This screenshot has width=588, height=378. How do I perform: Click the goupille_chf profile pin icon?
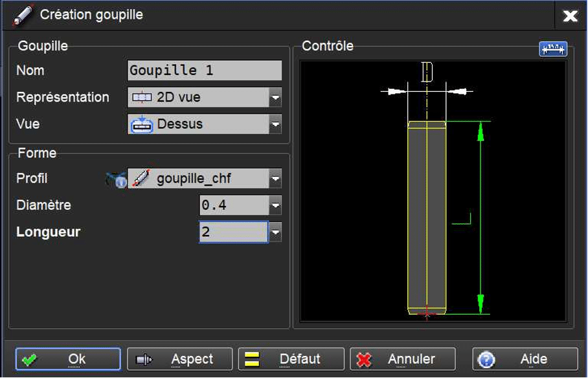[x=142, y=178]
